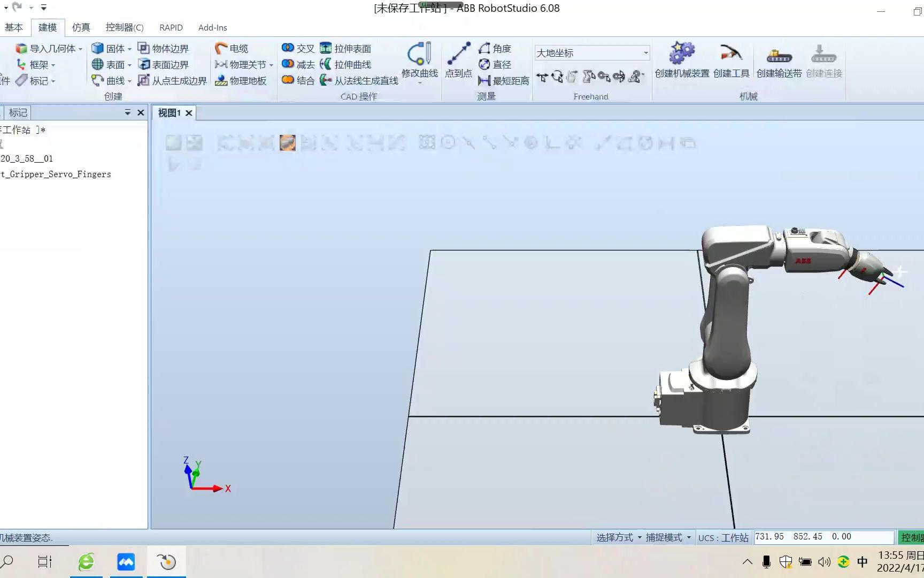Click the Curve (曲线) creation icon

point(97,81)
